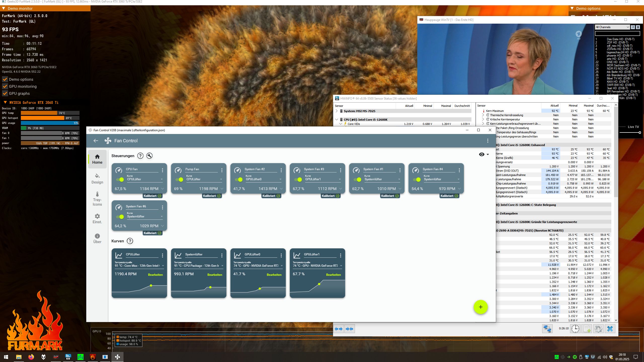Click Firefox icon in the taskbar

31,357
